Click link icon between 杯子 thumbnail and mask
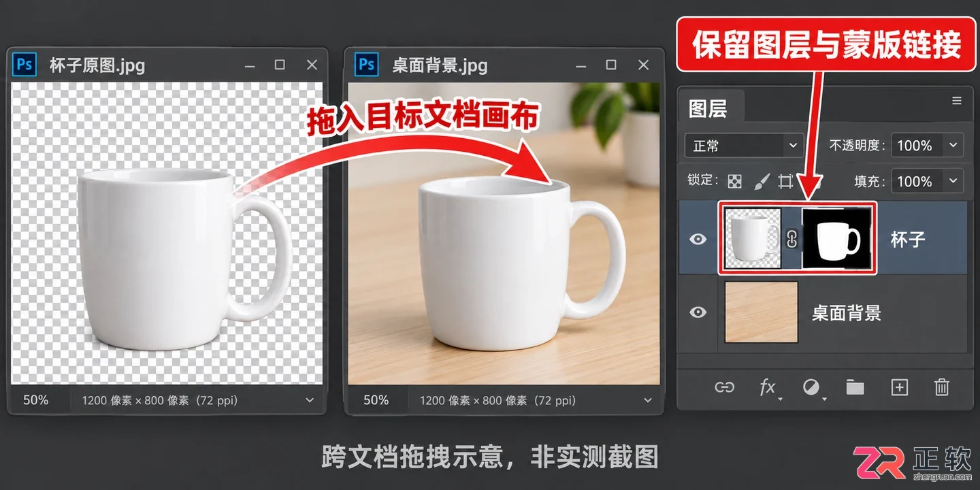Screen dimensions: 980x490 [791, 239]
